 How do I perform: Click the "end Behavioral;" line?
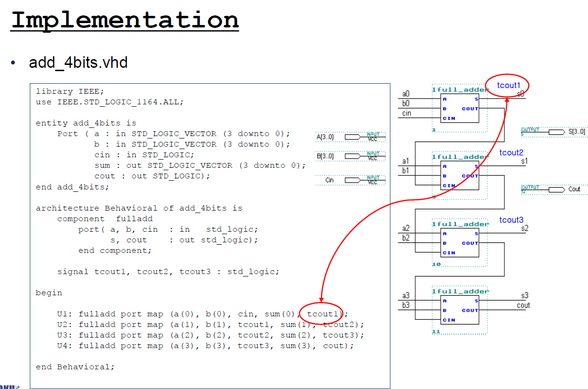(75, 366)
